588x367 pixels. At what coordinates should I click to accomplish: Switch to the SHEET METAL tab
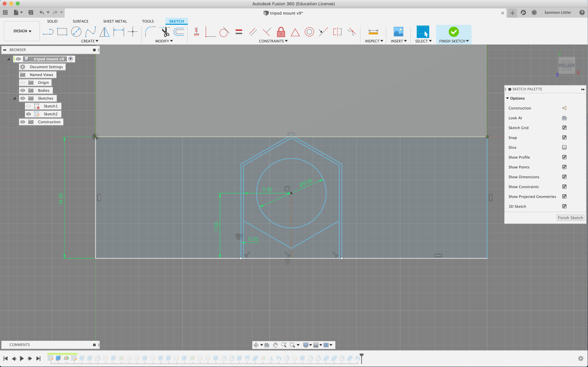pyautogui.click(x=115, y=21)
